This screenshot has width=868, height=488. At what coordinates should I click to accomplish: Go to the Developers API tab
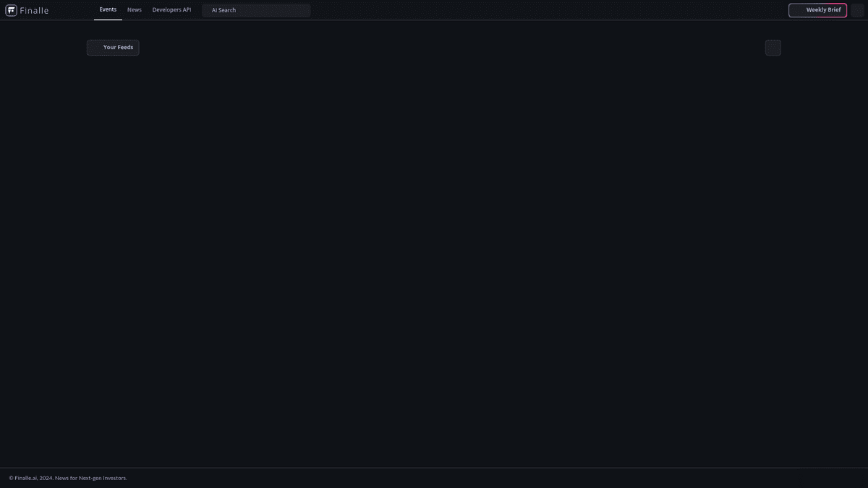[171, 10]
